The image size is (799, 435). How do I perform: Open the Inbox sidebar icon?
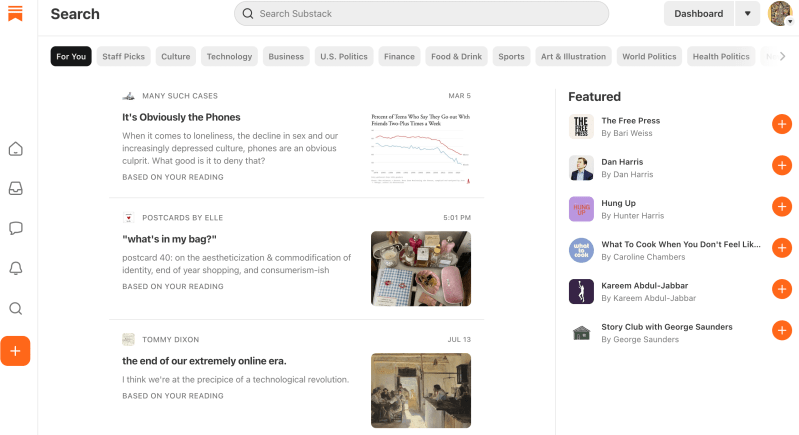[16, 188]
